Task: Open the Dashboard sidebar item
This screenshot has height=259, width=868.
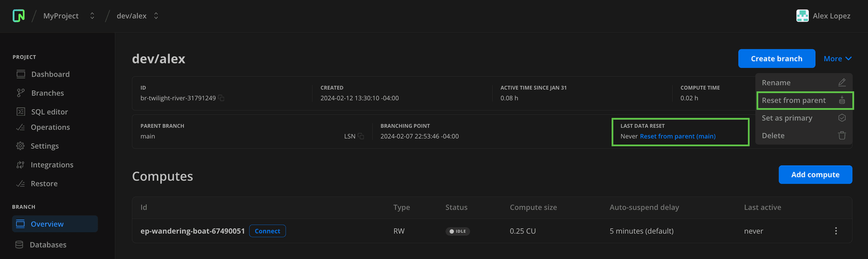Action: (x=50, y=74)
